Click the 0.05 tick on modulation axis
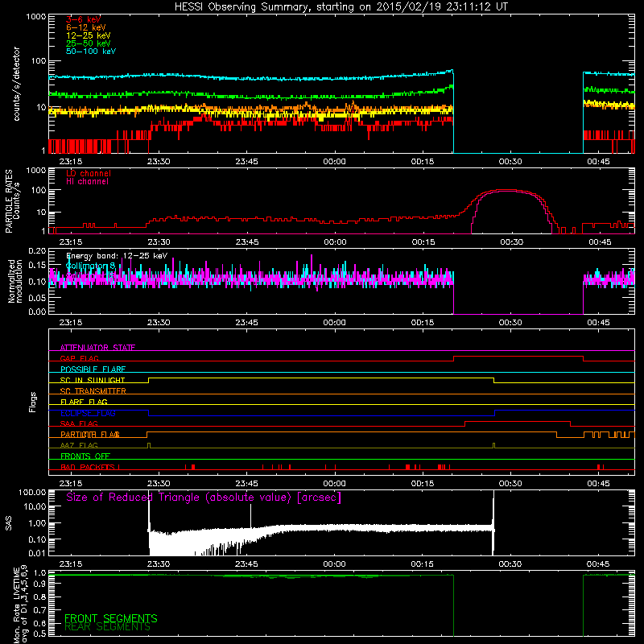 click(x=37, y=297)
